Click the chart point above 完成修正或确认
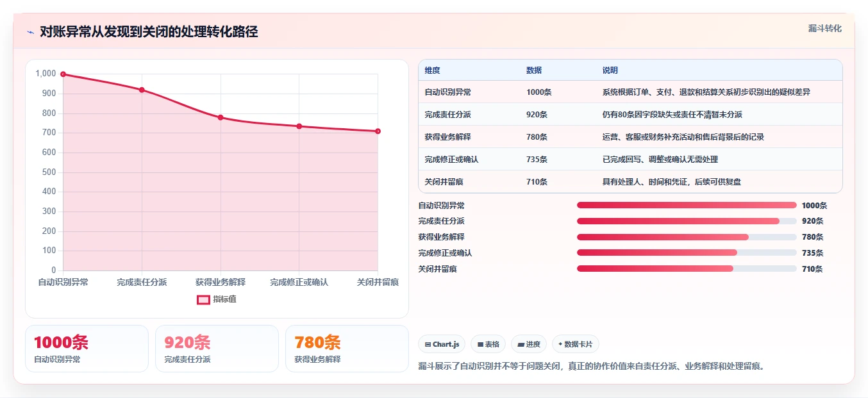 pyautogui.click(x=299, y=126)
